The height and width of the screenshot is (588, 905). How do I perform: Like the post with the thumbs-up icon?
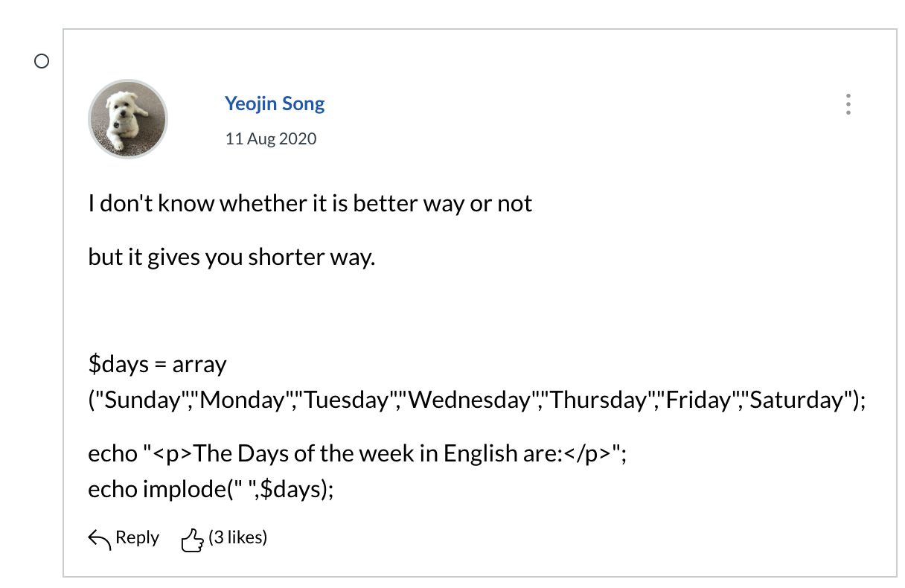[x=192, y=539]
